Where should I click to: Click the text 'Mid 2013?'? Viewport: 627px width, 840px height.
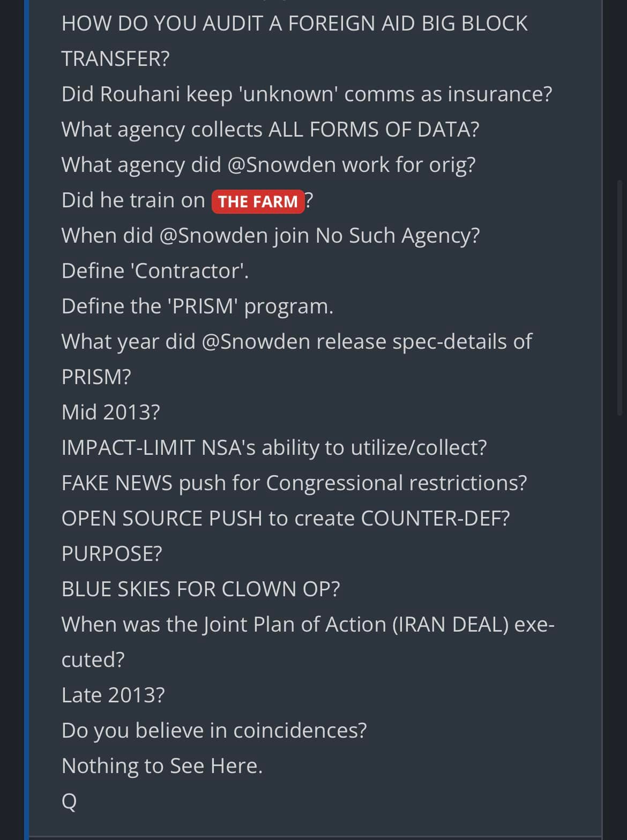[x=111, y=412]
